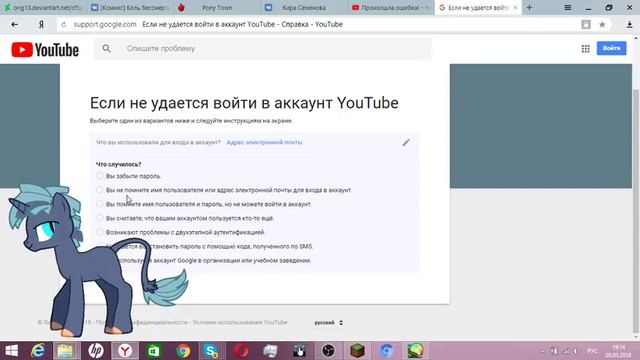Click the blue 'Войти' button
640x360 pixels.
(x=611, y=48)
